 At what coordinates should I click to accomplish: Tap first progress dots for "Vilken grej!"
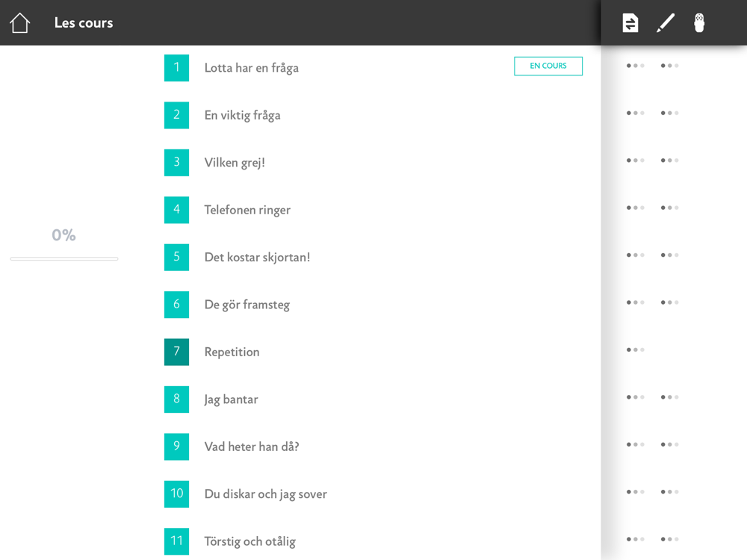[636, 161]
